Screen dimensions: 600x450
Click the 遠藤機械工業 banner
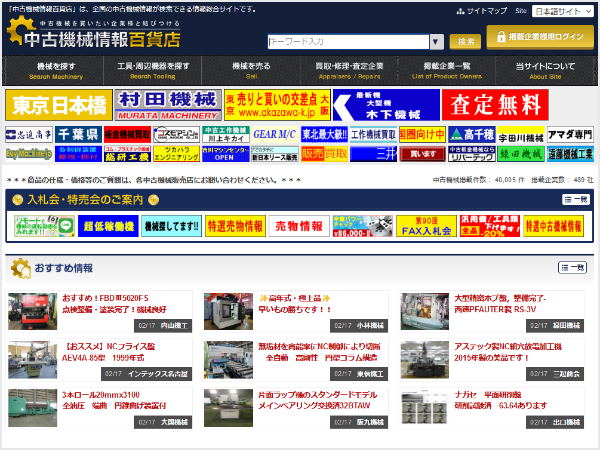tap(570, 154)
